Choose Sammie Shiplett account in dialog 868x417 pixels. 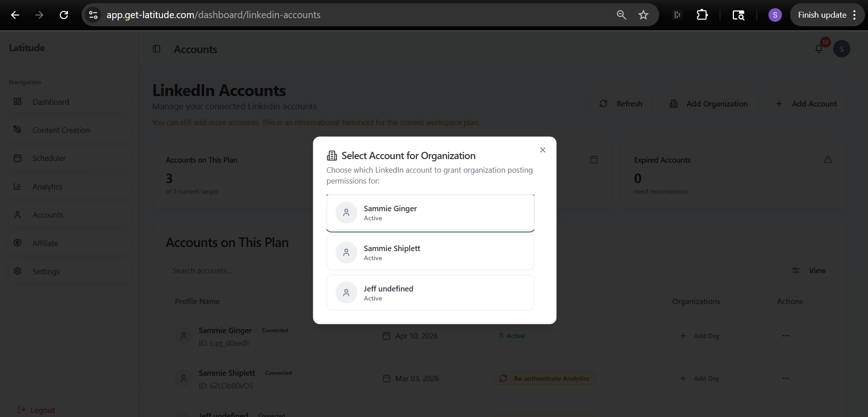[x=430, y=253]
